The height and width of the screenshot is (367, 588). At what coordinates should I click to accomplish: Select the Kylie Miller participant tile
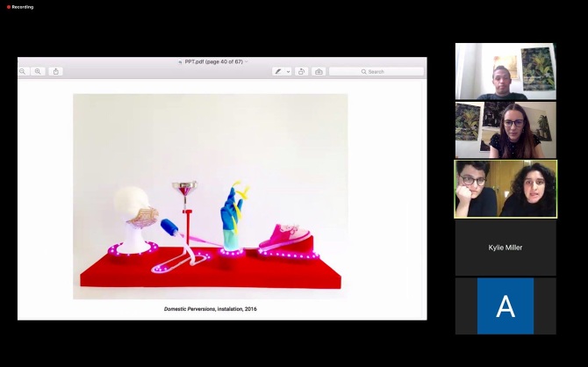click(505, 248)
